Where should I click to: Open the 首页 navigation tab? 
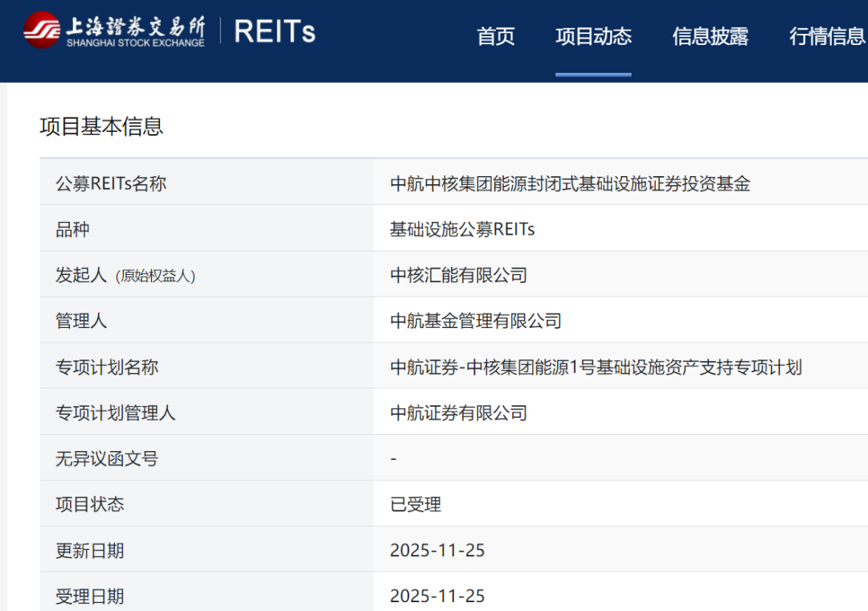[x=495, y=36]
